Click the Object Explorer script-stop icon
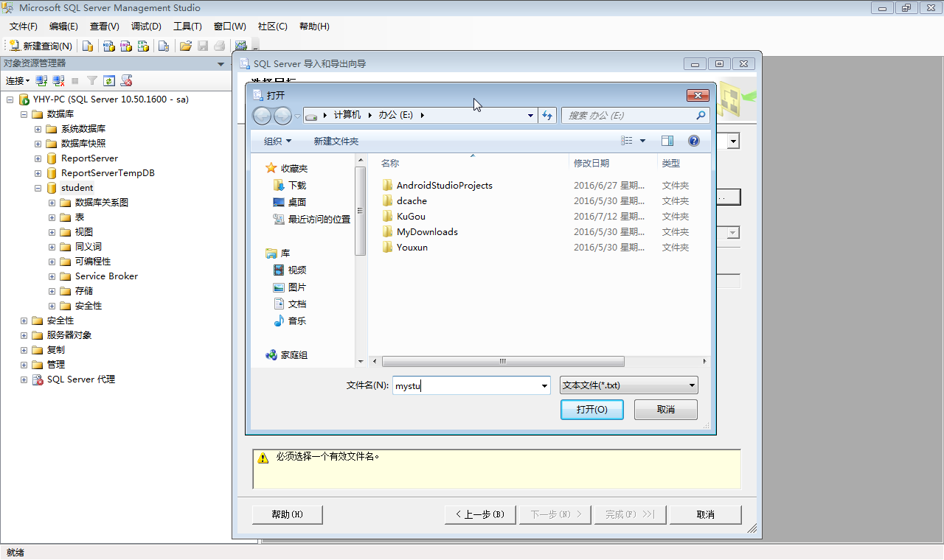944x560 pixels. coord(127,80)
